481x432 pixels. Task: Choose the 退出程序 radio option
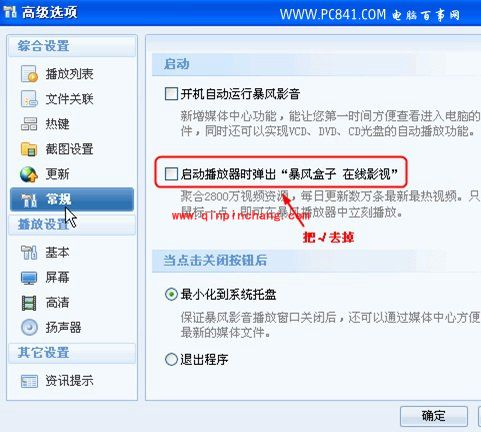(171, 359)
